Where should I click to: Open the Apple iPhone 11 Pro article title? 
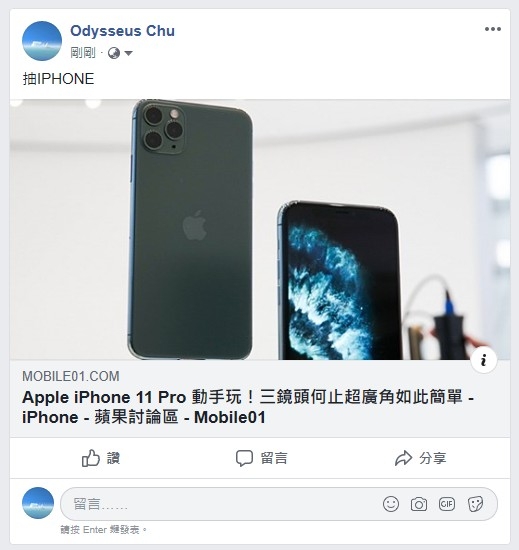[248, 407]
